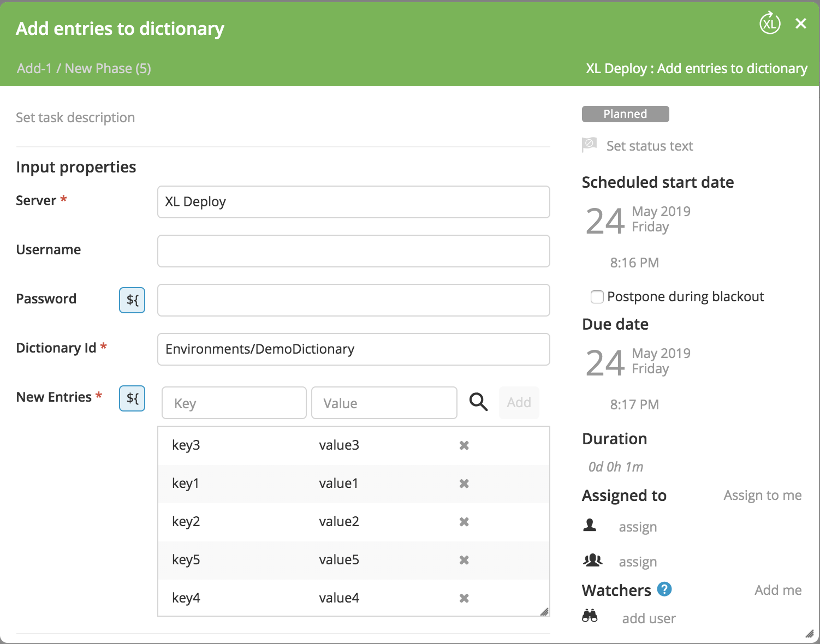This screenshot has width=820, height=644.
Task: Enable Postpone during blackout checkbox
Action: click(597, 297)
